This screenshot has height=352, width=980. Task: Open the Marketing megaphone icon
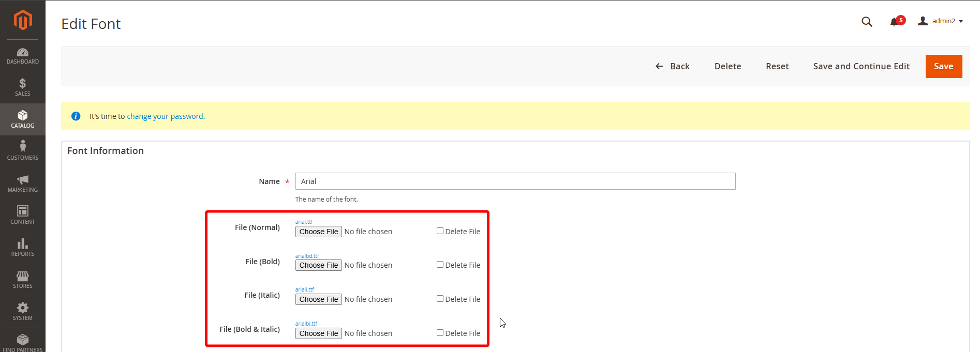coord(22,183)
